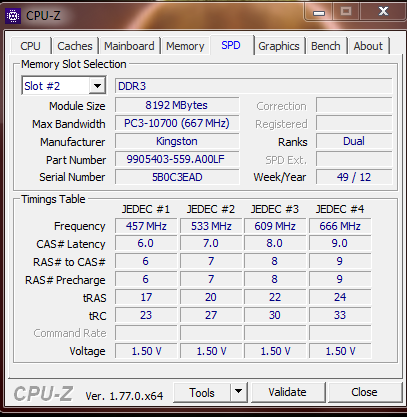Click the CAS# Latency 9.0 cell
The height and width of the screenshot is (417, 407).
click(x=340, y=243)
